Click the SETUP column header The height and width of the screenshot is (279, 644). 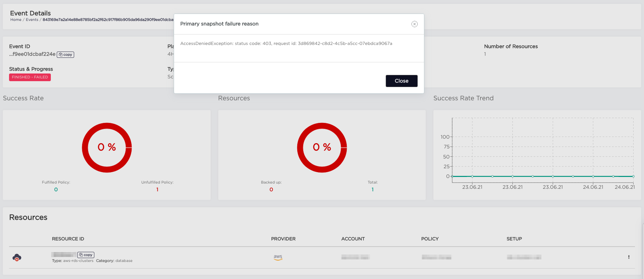[x=514, y=239]
